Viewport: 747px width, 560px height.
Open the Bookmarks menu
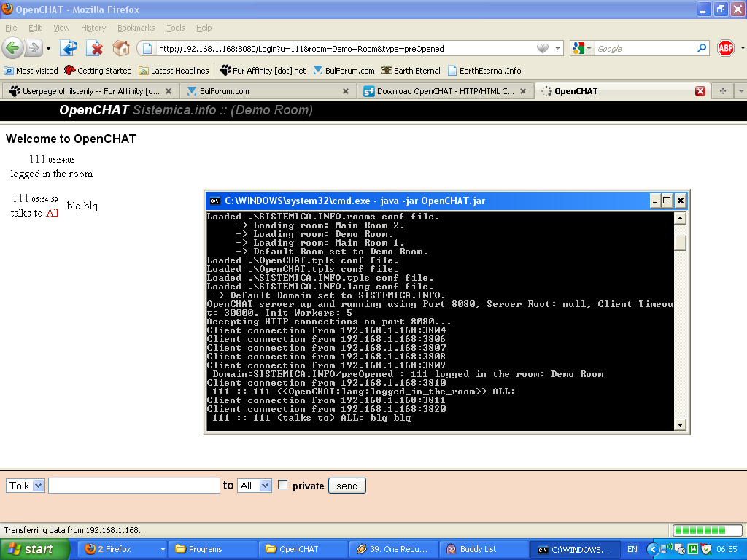(x=136, y=28)
